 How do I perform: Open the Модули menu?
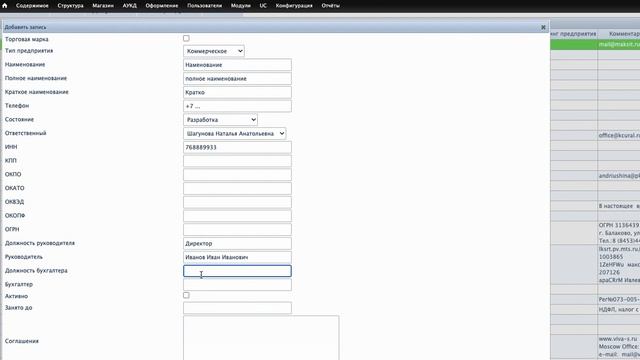tap(241, 6)
